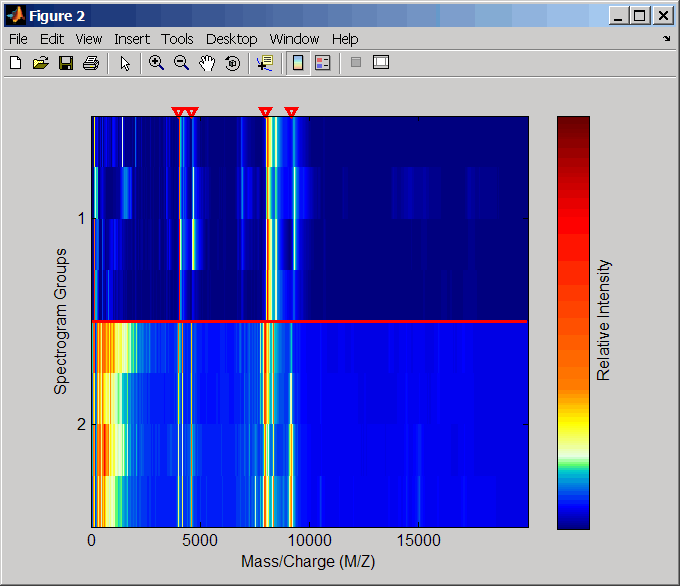680x586 pixels.
Task: Click the Relative Intensity colorbar
Action: (x=573, y=322)
